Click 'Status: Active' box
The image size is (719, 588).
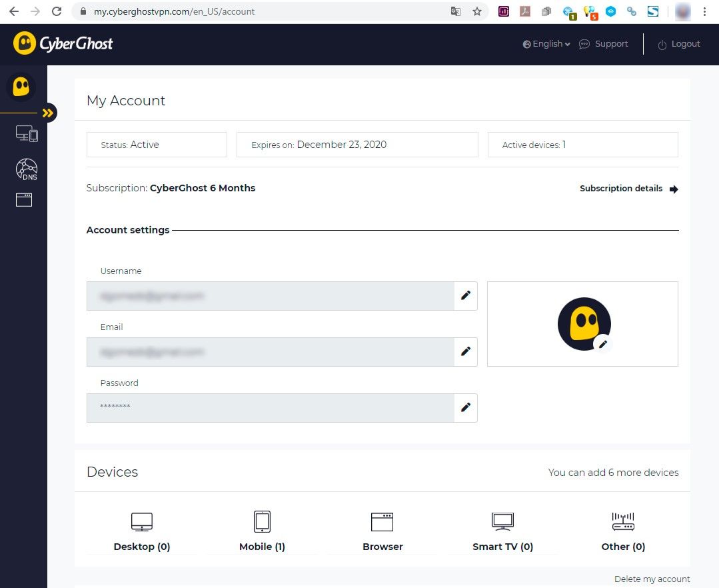(x=157, y=145)
